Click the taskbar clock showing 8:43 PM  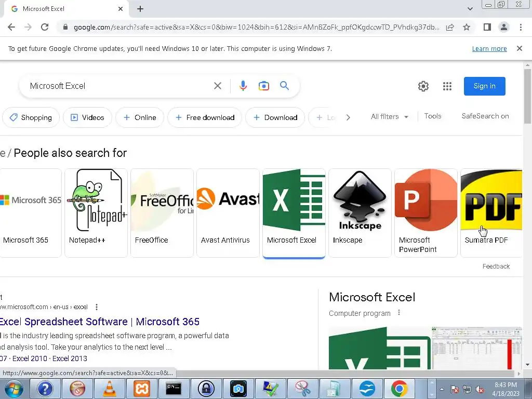point(506,389)
